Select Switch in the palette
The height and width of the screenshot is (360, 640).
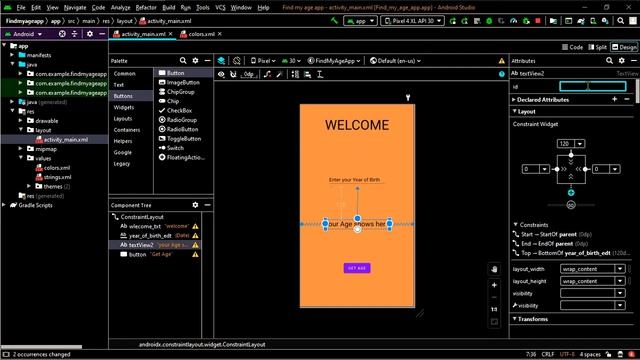pyautogui.click(x=175, y=148)
